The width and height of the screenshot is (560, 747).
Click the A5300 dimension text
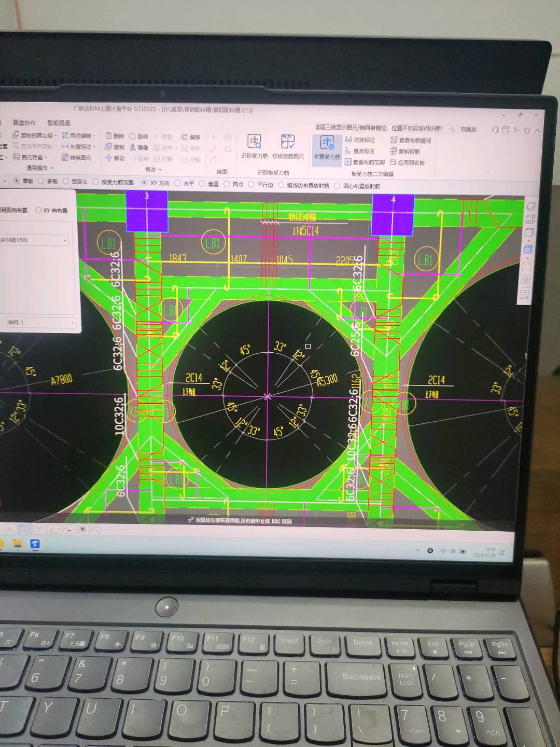pos(327,380)
